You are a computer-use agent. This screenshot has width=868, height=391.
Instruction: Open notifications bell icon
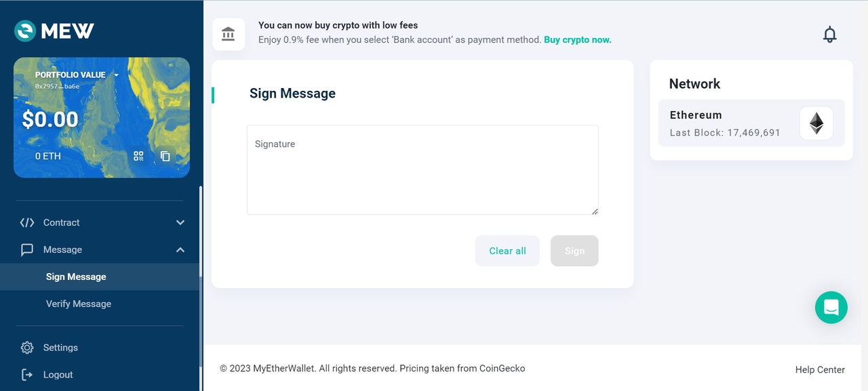coord(829,35)
